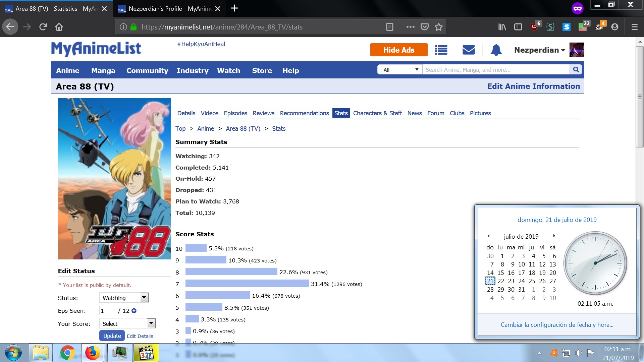This screenshot has width=644, height=362.
Task: Click the search magnifier button
Action: pyautogui.click(x=576, y=69)
